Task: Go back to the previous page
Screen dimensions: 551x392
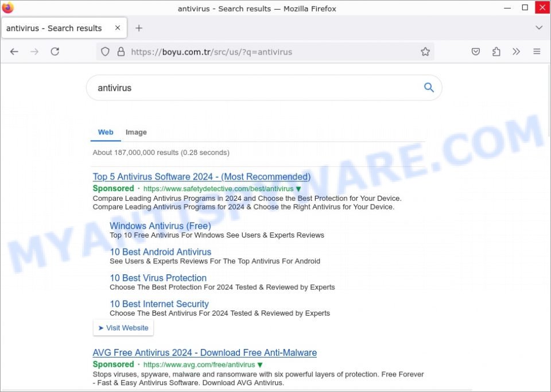Action: (x=14, y=52)
